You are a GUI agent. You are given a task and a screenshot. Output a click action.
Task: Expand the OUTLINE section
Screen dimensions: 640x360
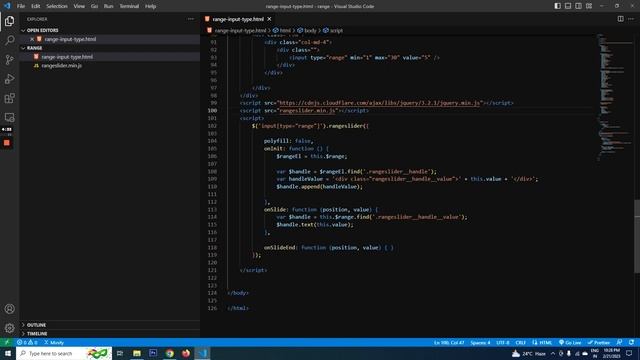(110, 325)
